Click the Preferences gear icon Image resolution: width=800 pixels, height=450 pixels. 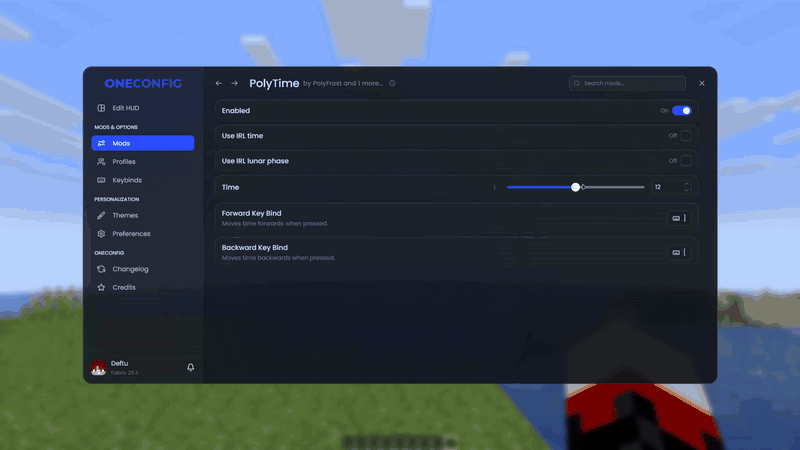(102, 234)
